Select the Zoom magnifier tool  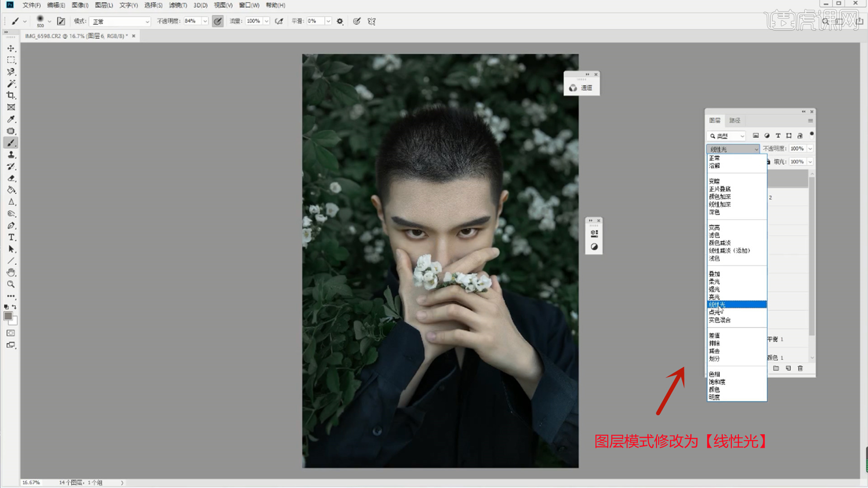(x=11, y=284)
